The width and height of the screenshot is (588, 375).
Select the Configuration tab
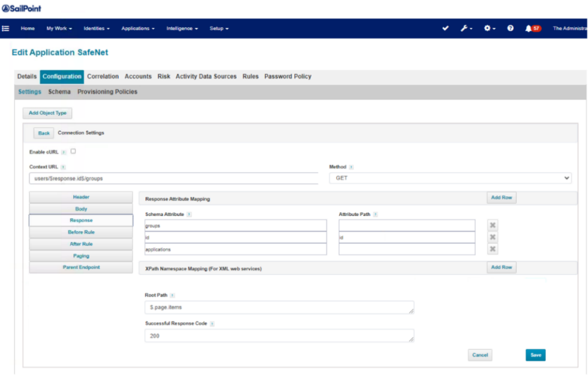pyautogui.click(x=62, y=77)
